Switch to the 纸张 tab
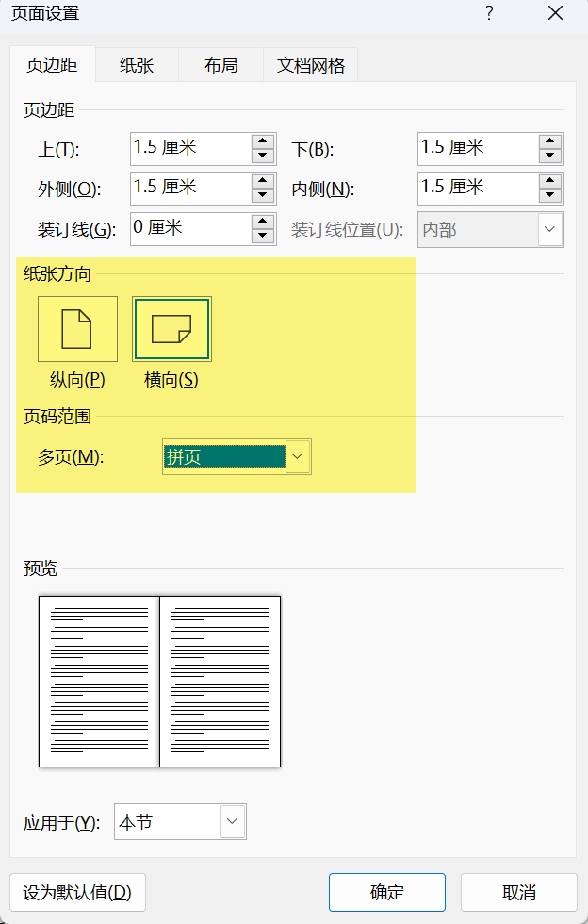Viewport: 588px width, 924px height. click(137, 65)
